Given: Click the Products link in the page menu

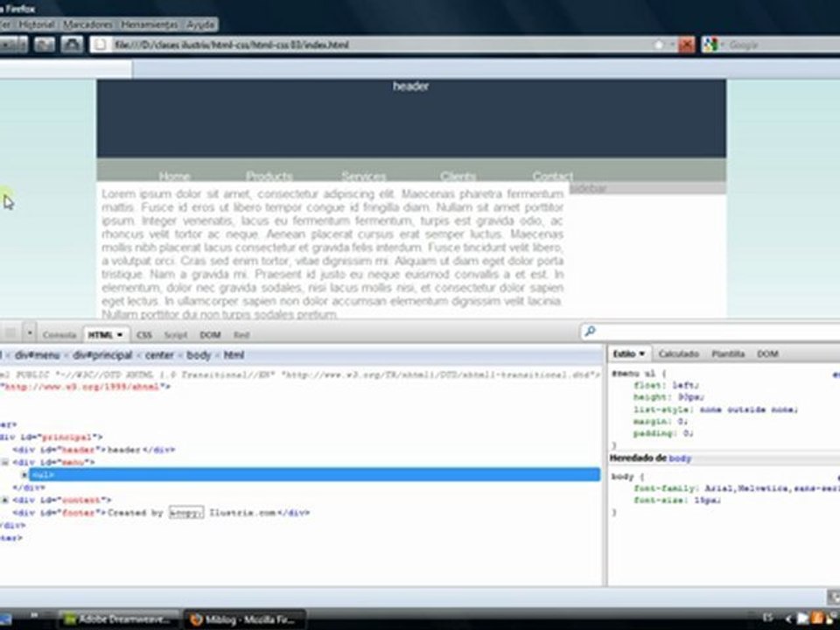Looking at the screenshot, I should point(269,176).
